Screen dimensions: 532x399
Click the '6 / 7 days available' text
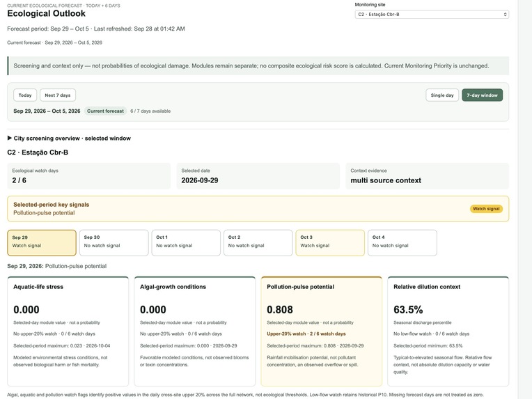[x=150, y=111]
